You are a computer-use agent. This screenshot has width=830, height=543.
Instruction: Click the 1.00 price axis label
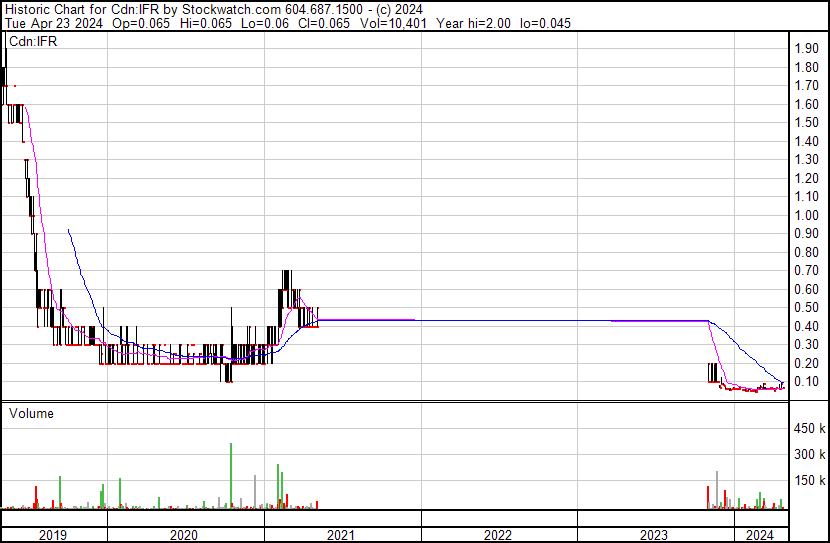tap(806, 215)
